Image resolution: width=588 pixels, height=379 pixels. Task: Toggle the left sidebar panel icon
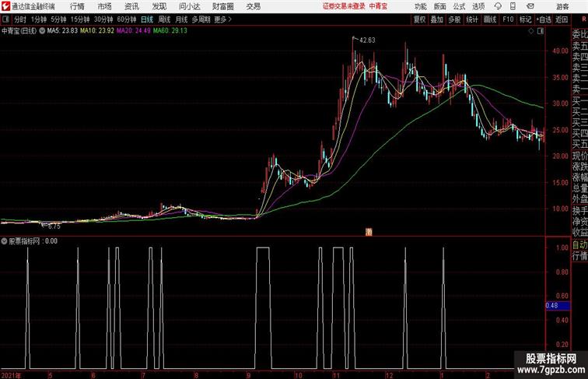(x=5, y=19)
